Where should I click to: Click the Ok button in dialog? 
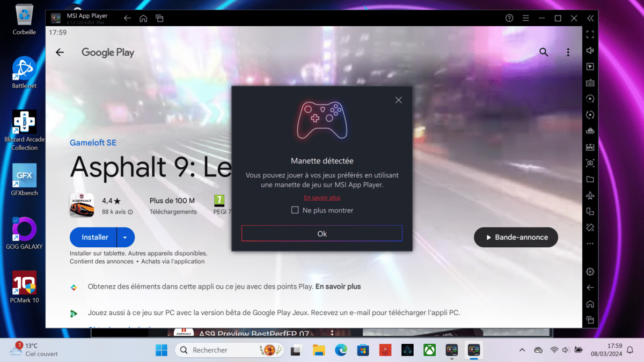(x=322, y=233)
